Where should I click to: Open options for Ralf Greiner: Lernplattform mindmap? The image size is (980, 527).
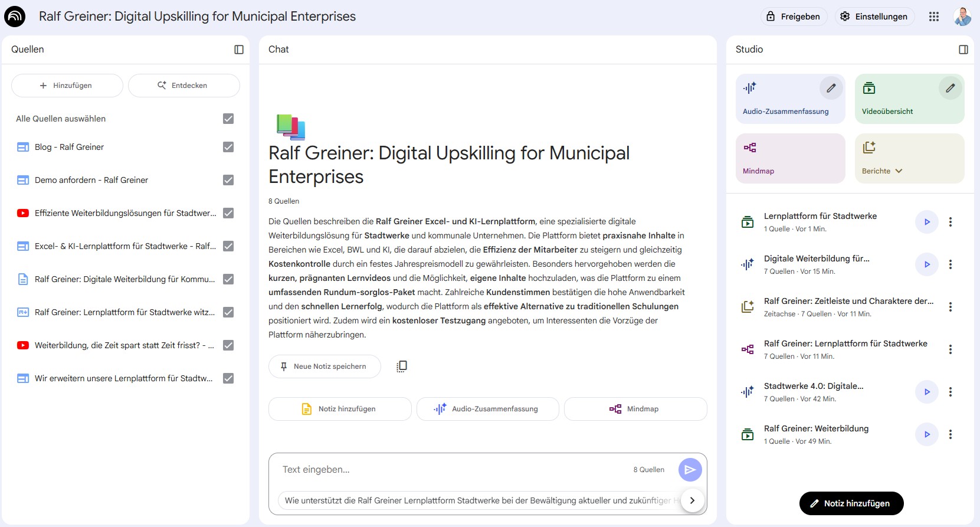pyautogui.click(x=950, y=349)
